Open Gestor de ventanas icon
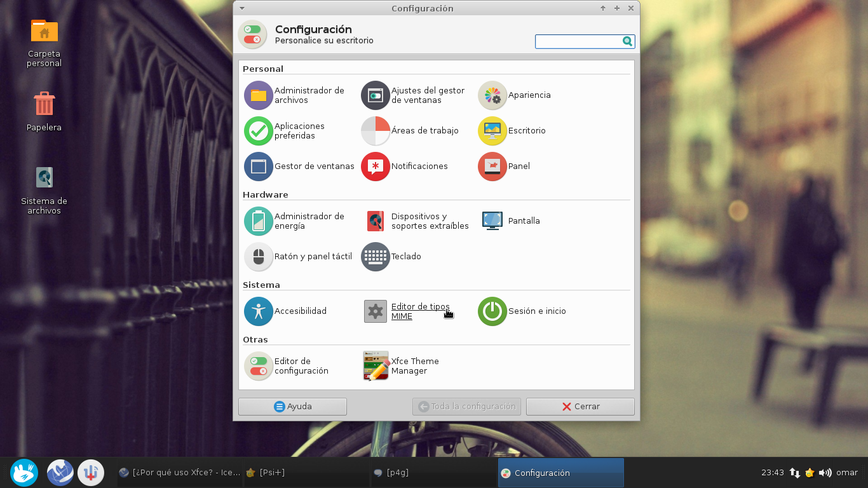Viewport: 868px width, 488px height. point(259,166)
